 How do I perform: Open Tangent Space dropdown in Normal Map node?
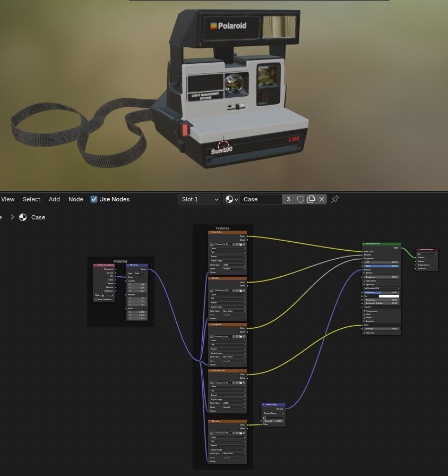pos(273,413)
